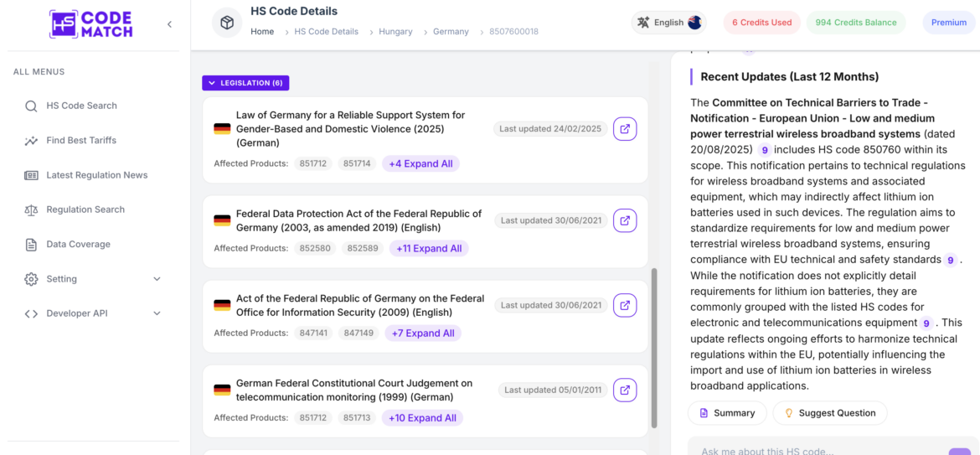Expand +4 affected products list
The image size is (980, 455).
click(x=421, y=163)
